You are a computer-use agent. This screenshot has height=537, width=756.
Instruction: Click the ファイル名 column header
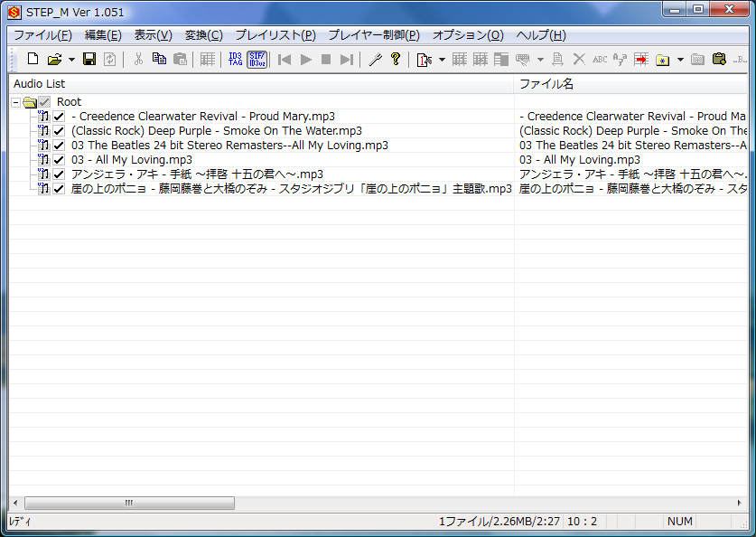click(631, 84)
